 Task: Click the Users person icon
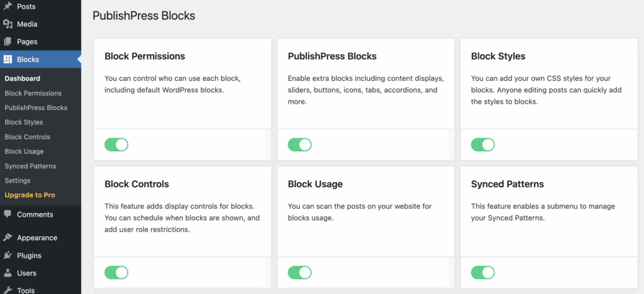(x=8, y=273)
